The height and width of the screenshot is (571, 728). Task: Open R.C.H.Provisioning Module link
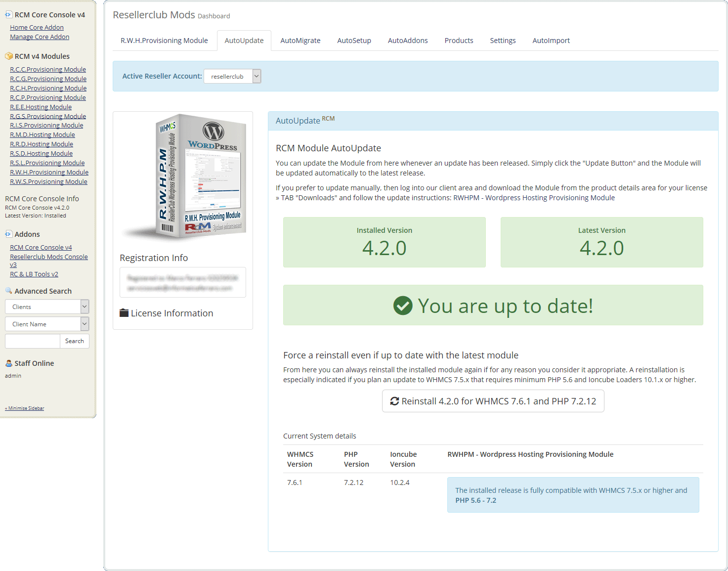(48, 88)
